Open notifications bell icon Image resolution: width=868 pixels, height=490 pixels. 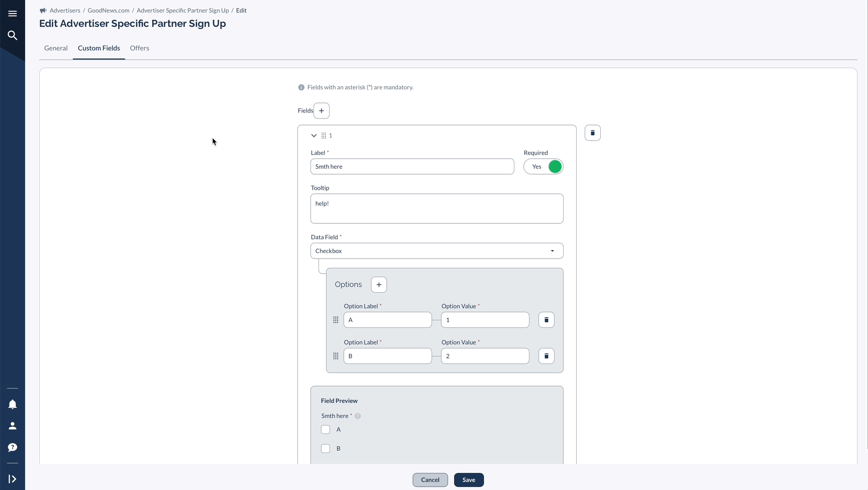pos(13,404)
